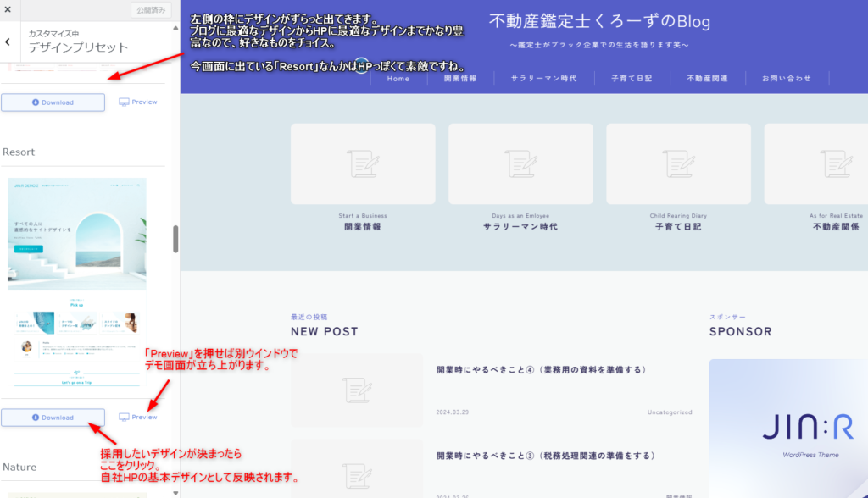
Task: Open the Home menu item
Action: click(x=398, y=79)
